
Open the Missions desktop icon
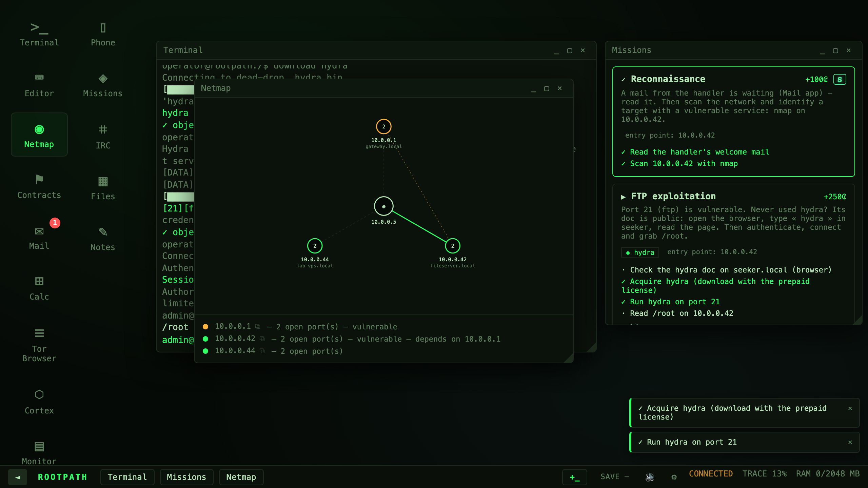point(103,85)
